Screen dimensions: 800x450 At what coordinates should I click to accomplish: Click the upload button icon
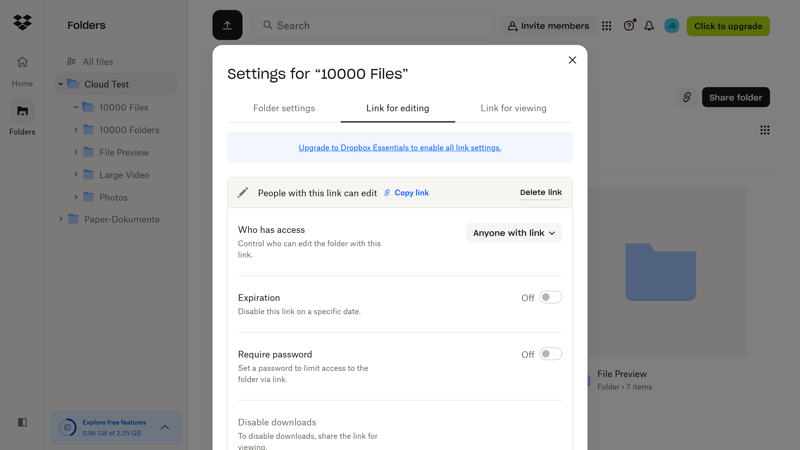[x=227, y=25]
